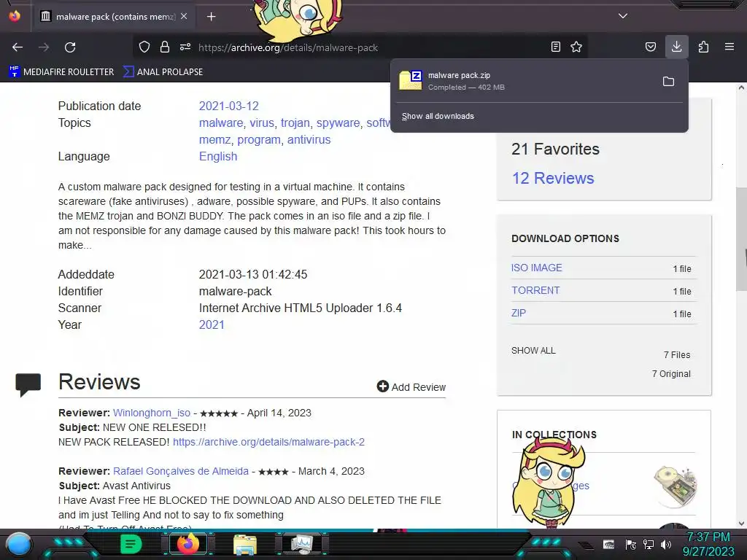Viewport: 747px width, 560px height.
Task: Click SHOW ALL download files
Action: (x=533, y=351)
